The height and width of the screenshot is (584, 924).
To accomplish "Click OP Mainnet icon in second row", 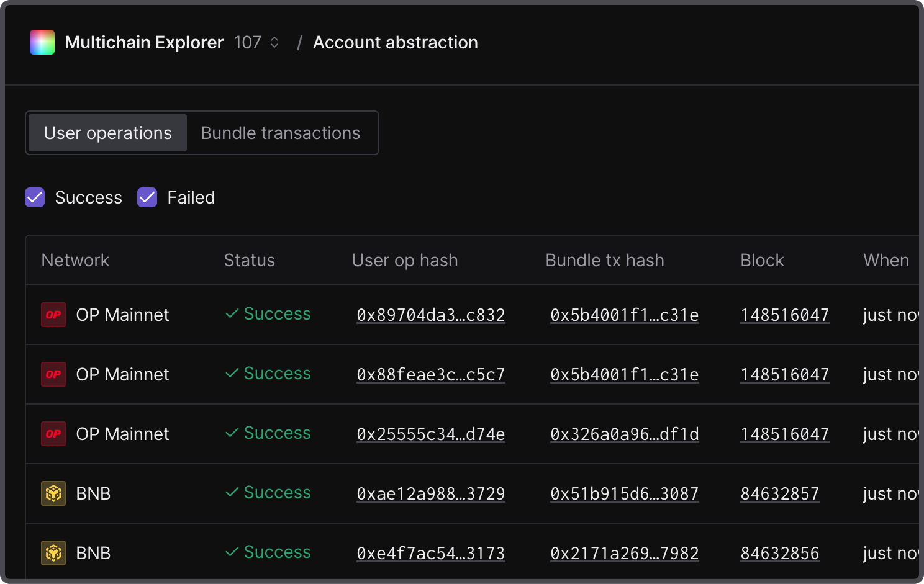I will (53, 374).
